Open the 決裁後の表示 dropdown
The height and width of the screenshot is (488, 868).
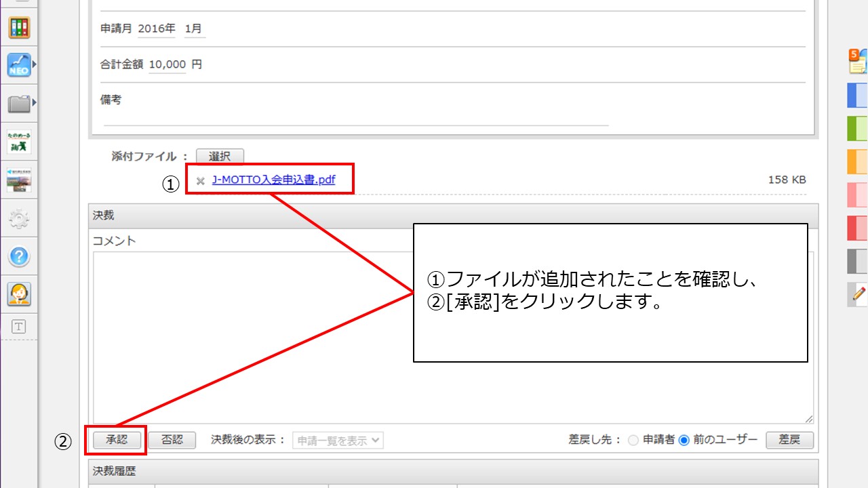tap(338, 441)
